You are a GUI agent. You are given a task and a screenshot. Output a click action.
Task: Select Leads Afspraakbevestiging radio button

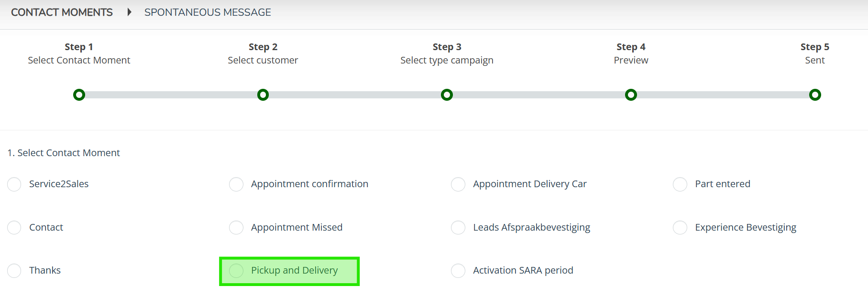tap(458, 228)
